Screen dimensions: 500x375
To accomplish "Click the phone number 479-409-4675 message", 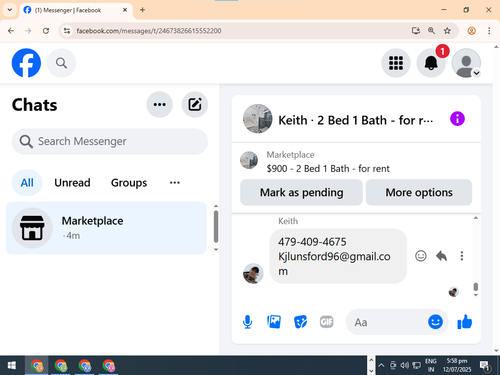I will (312, 242).
